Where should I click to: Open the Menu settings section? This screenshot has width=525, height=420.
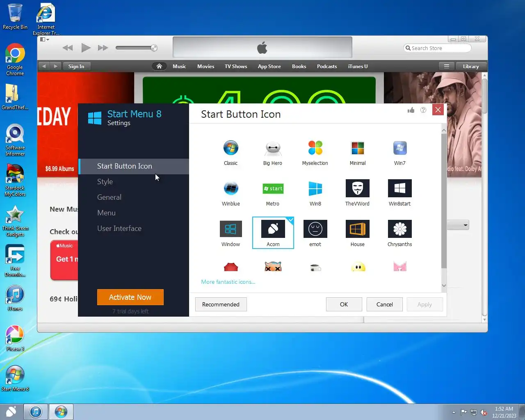[x=134, y=213]
